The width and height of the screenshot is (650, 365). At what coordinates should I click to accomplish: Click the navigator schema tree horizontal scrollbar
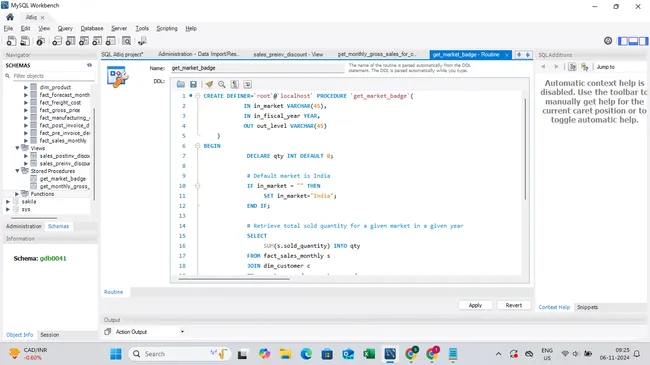coord(34,218)
